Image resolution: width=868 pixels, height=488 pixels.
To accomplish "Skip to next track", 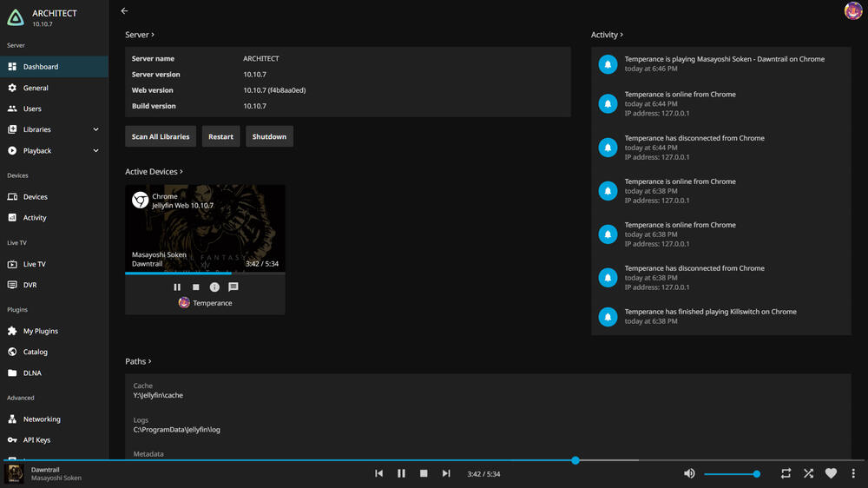I will click(x=446, y=473).
